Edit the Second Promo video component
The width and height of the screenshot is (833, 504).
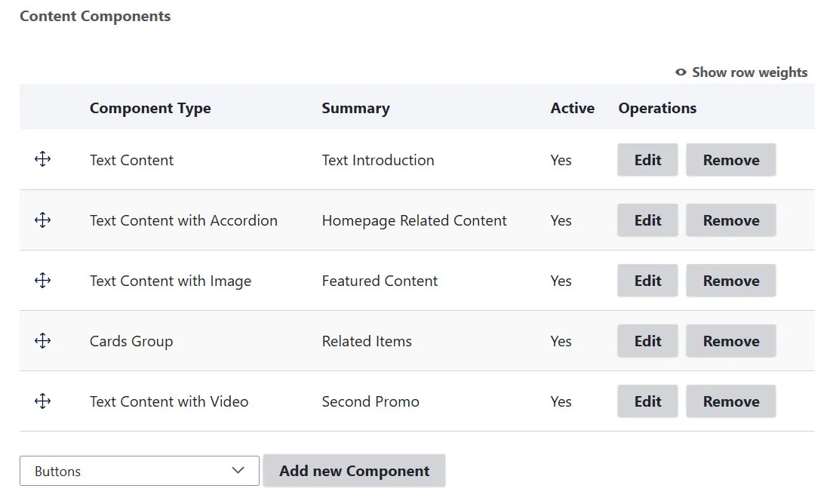[x=647, y=401]
